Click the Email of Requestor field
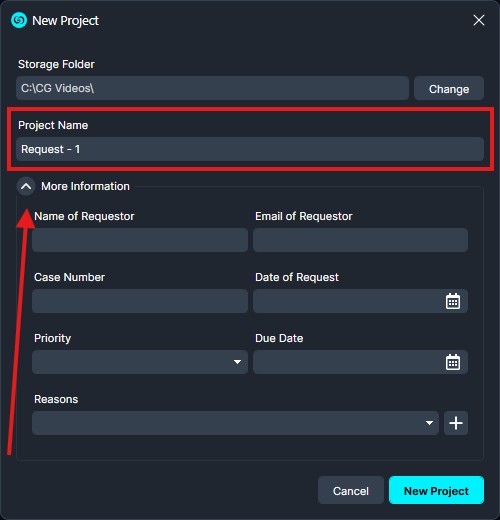Image resolution: width=500 pixels, height=520 pixels. 360,240
